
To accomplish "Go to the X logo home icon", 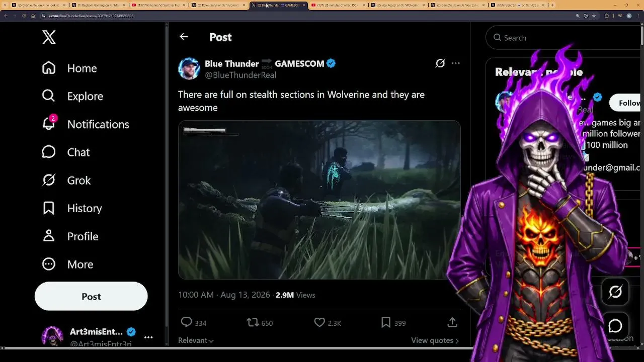I will (x=49, y=37).
